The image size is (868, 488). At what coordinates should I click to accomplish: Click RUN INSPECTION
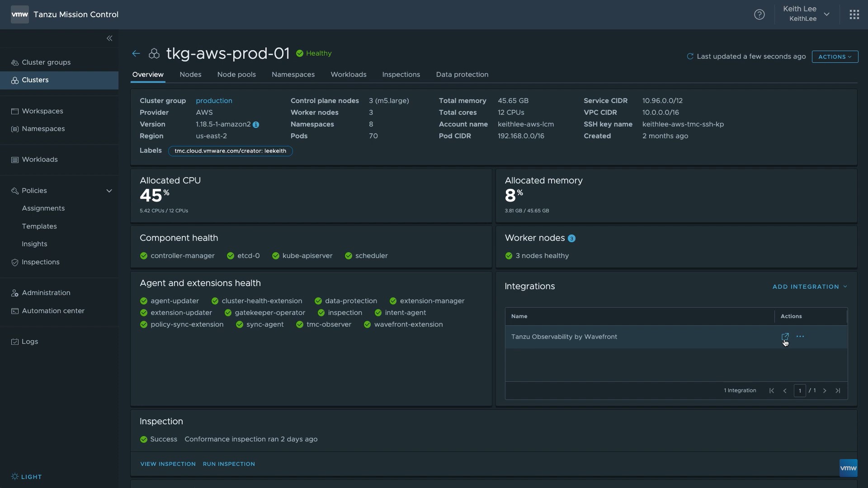(x=229, y=464)
